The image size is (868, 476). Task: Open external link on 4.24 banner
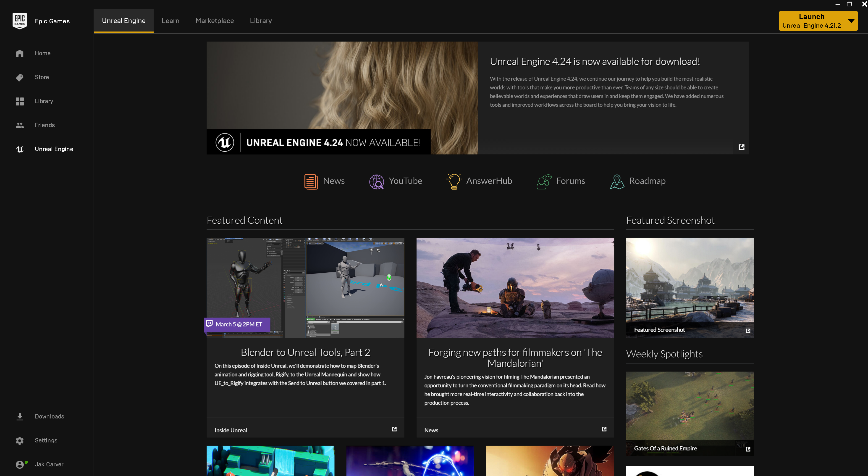[x=741, y=147]
